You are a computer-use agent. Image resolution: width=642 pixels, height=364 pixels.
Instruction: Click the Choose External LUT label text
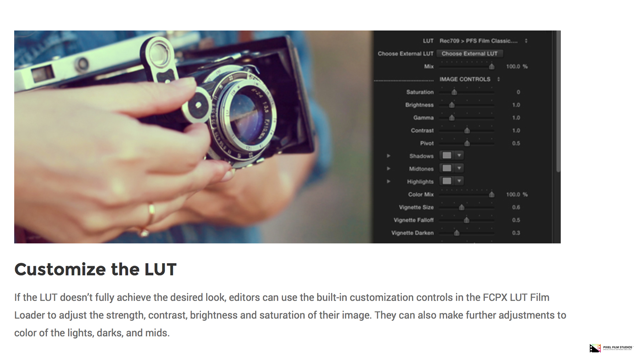(x=406, y=54)
